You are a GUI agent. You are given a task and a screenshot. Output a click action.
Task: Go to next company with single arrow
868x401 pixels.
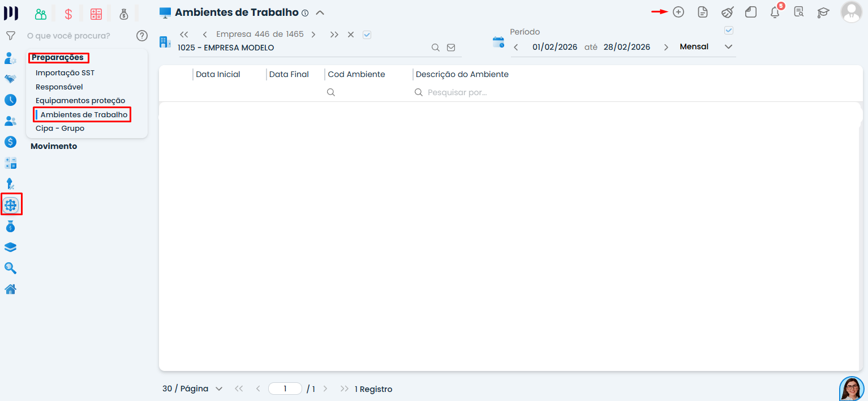coord(313,35)
